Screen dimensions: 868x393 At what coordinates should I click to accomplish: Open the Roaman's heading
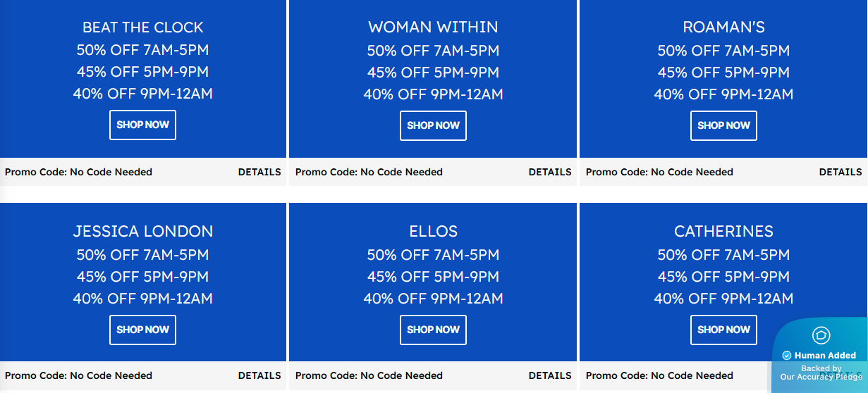pos(723,27)
